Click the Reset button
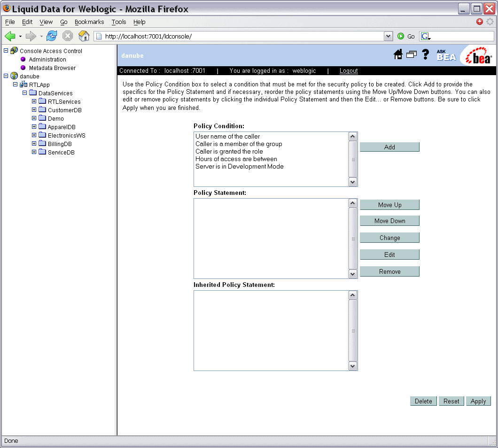The image size is (498, 448). click(451, 401)
